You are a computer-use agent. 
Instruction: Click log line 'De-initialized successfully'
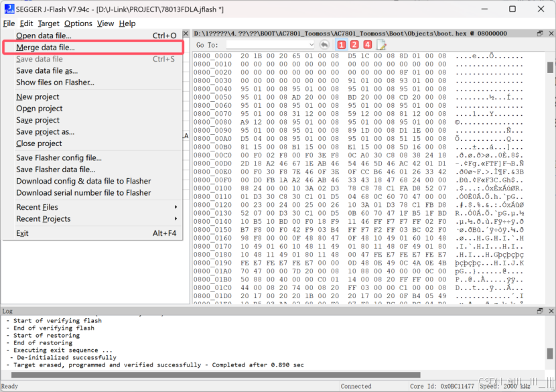[x=66, y=357]
